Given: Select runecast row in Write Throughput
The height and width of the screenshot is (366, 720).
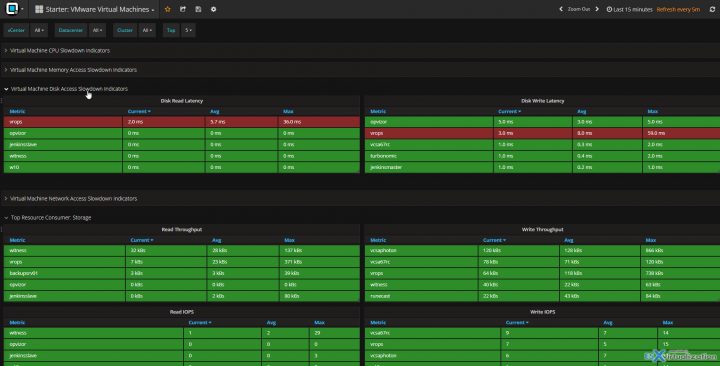Looking at the screenshot, I should (x=542, y=296).
